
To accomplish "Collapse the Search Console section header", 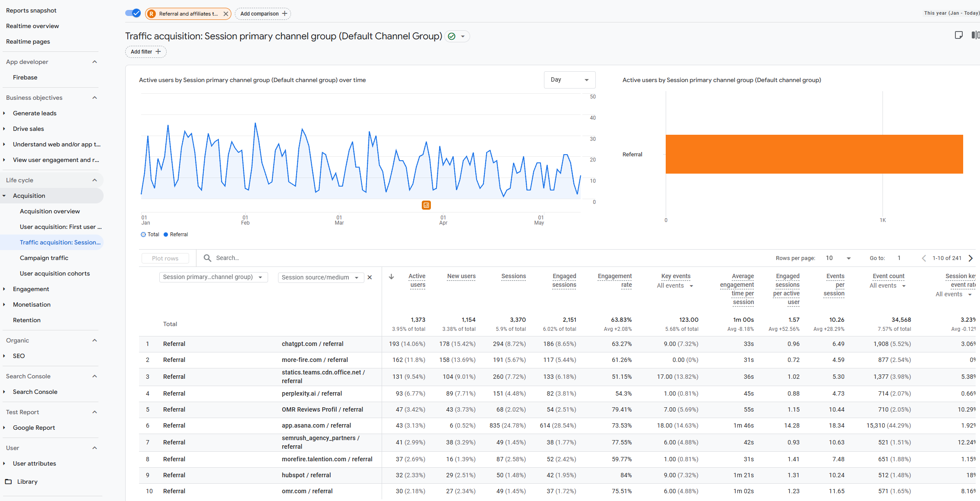I will pos(95,376).
